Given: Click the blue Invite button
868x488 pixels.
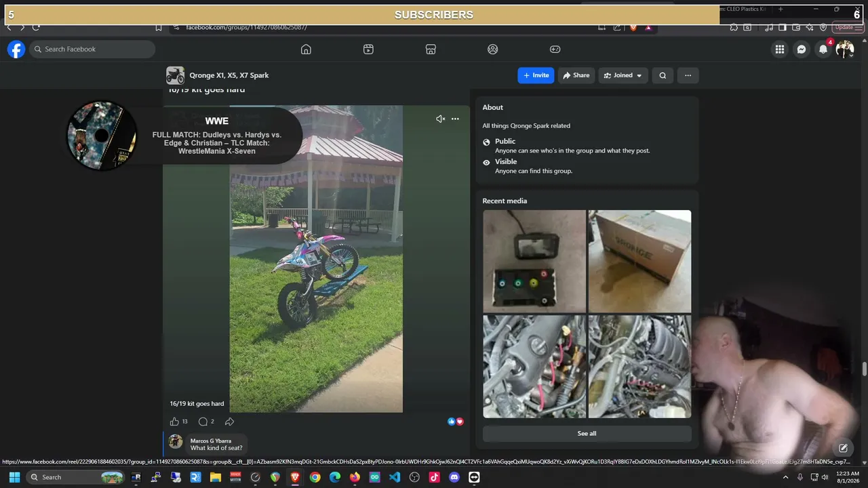Looking at the screenshot, I should (x=536, y=75).
